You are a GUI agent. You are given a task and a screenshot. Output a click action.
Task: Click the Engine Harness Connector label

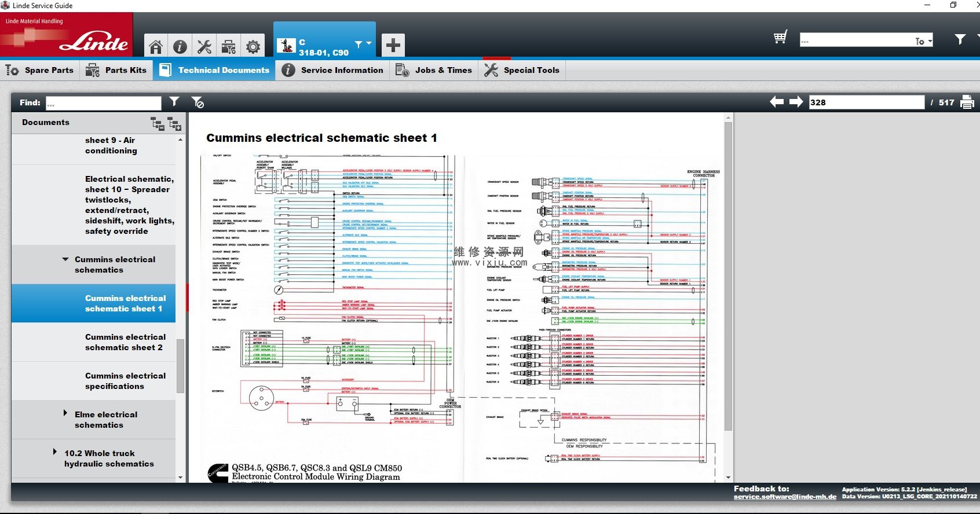point(703,174)
